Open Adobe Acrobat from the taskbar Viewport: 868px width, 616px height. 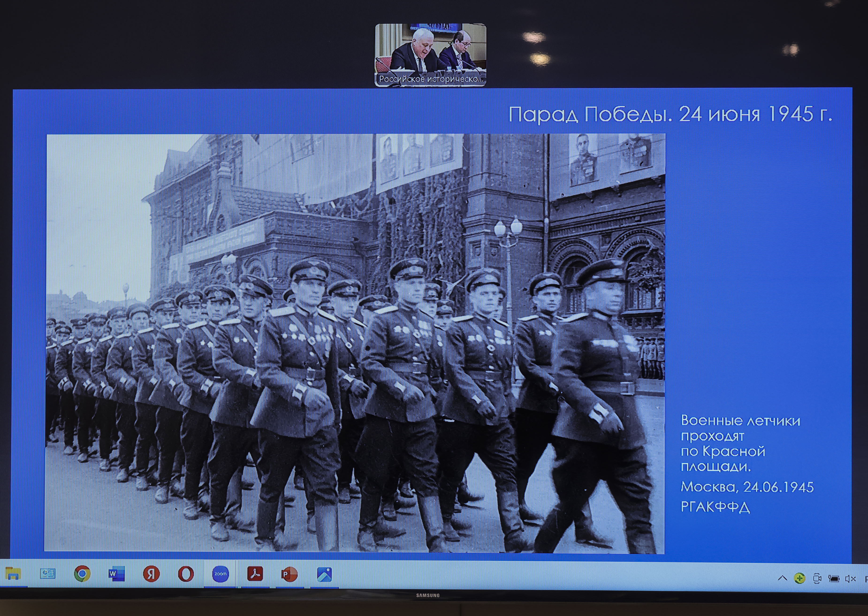[255, 574]
